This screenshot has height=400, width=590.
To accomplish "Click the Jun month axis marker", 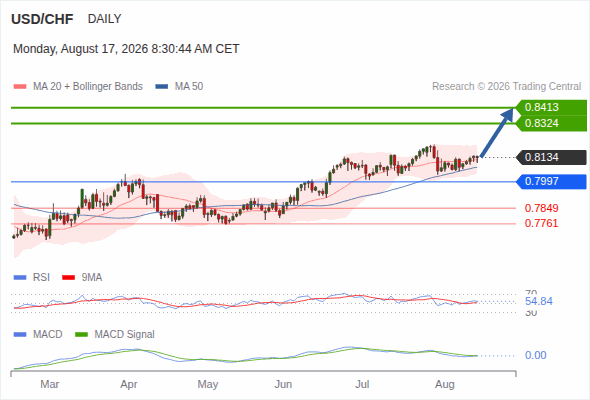I will (283, 384).
